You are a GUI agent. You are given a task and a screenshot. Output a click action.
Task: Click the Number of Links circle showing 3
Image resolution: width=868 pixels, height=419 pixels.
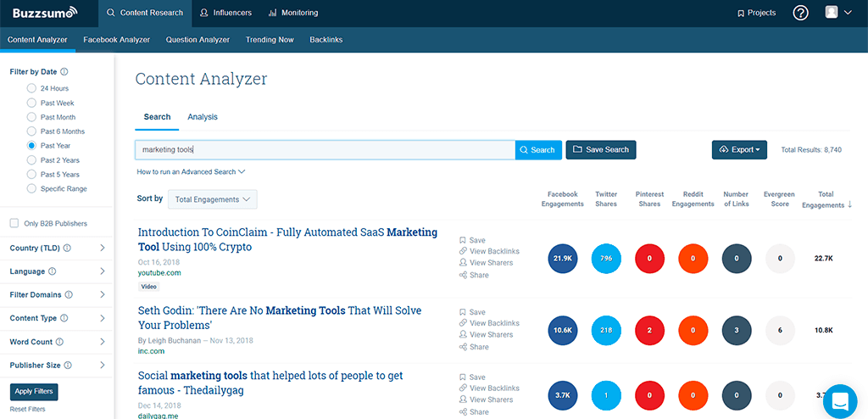click(737, 330)
